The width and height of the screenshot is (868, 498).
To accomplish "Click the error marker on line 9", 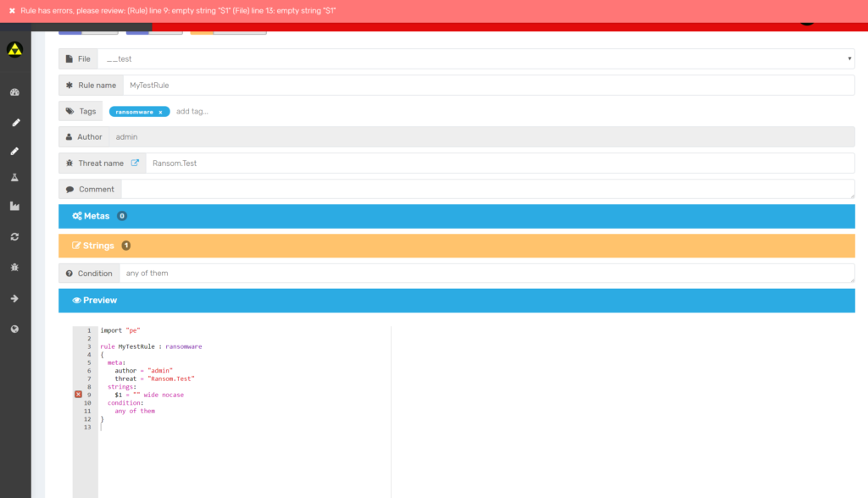I will (78, 395).
